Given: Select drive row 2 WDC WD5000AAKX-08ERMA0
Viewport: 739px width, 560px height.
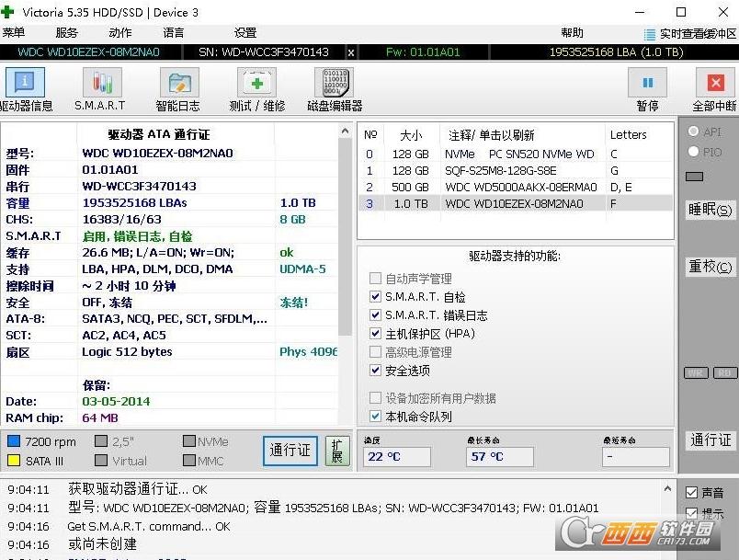Looking at the screenshot, I should click(516, 188).
